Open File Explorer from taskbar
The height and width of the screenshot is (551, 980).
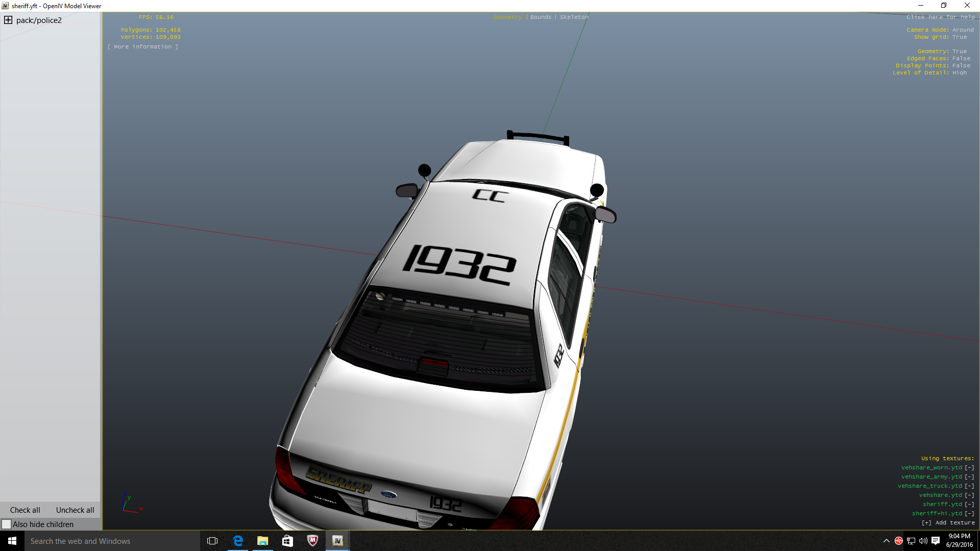tap(263, 541)
